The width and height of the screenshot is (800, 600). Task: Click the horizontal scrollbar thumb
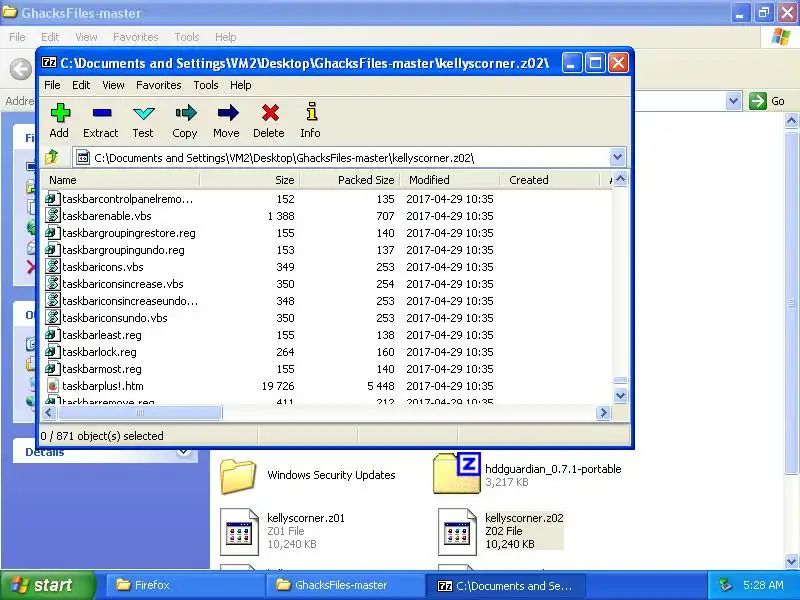point(140,412)
